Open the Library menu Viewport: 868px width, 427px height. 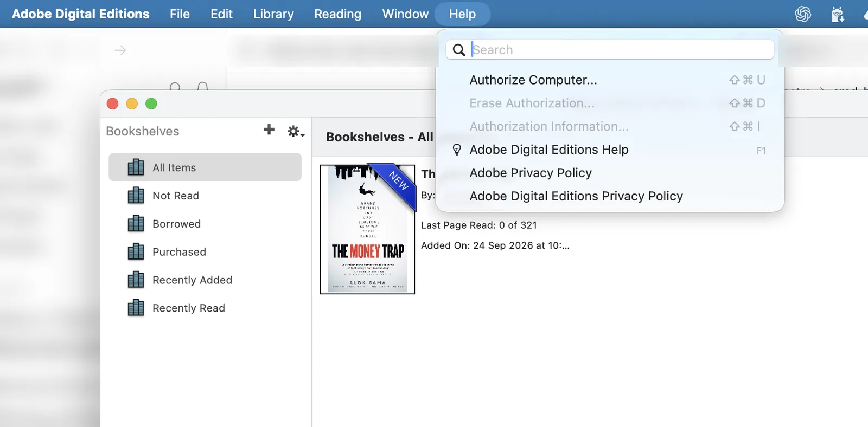point(273,14)
